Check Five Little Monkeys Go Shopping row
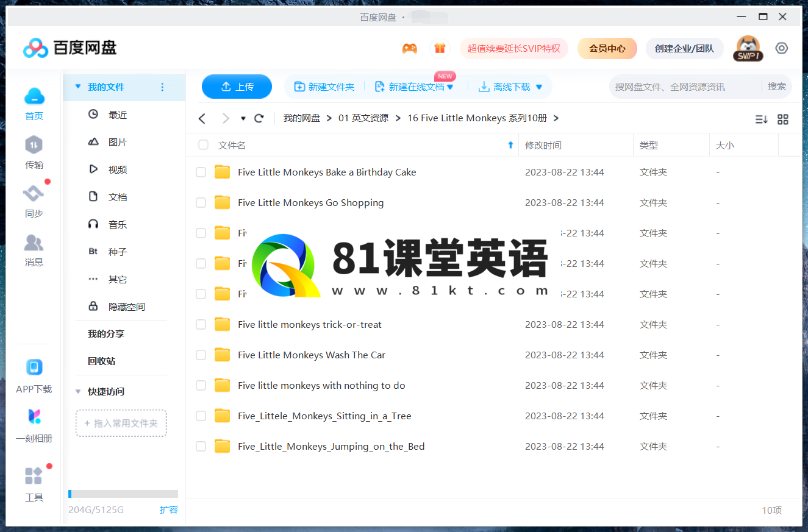Screen dimensions: 808x532 (x=201, y=203)
